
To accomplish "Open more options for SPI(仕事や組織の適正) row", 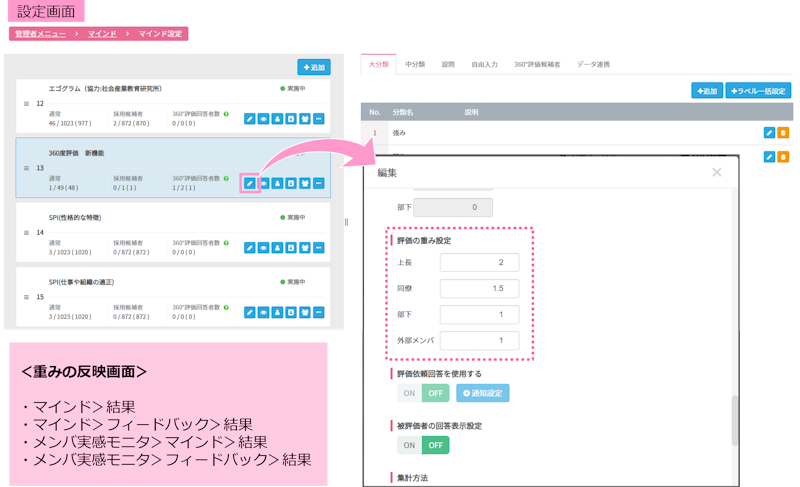I will click(x=318, y=312).
